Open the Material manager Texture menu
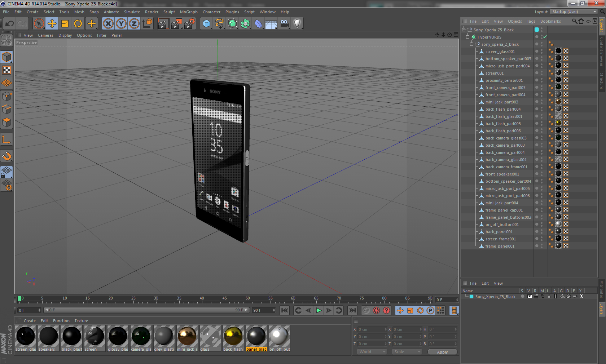 [x=81, y=321]
